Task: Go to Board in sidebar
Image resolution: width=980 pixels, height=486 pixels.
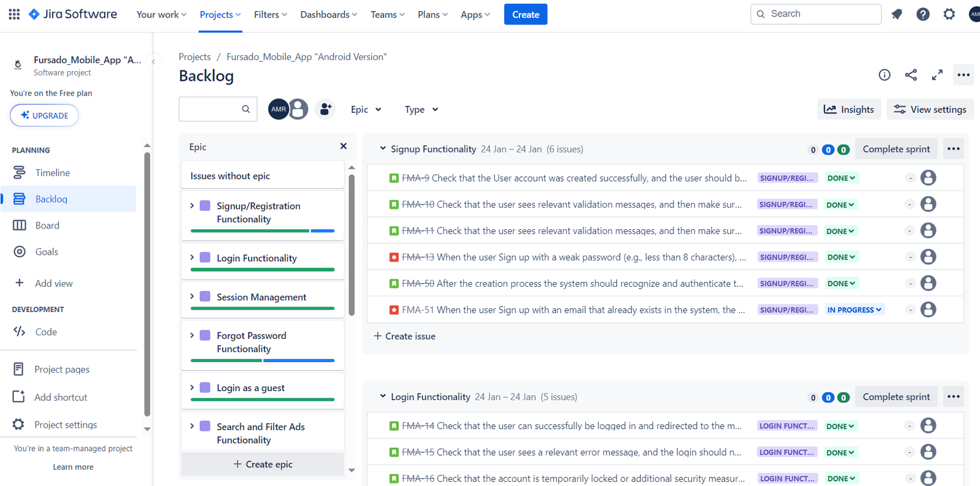Action: [x=47, y=226]
